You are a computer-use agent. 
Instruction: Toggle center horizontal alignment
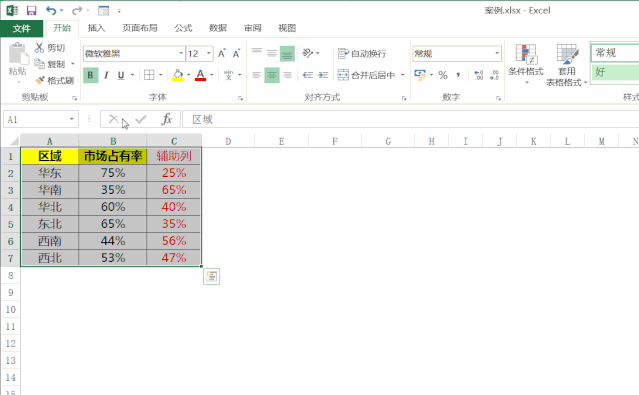(272, 75)
